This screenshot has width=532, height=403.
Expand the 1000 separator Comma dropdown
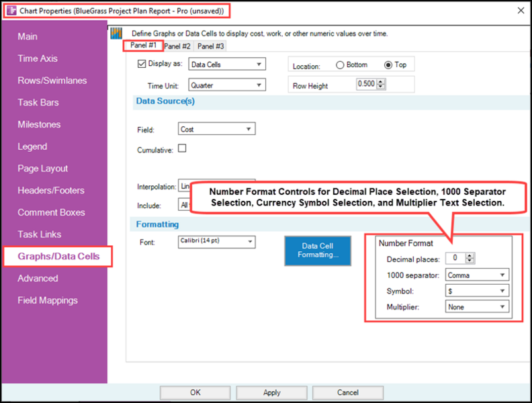pos(477,275)
